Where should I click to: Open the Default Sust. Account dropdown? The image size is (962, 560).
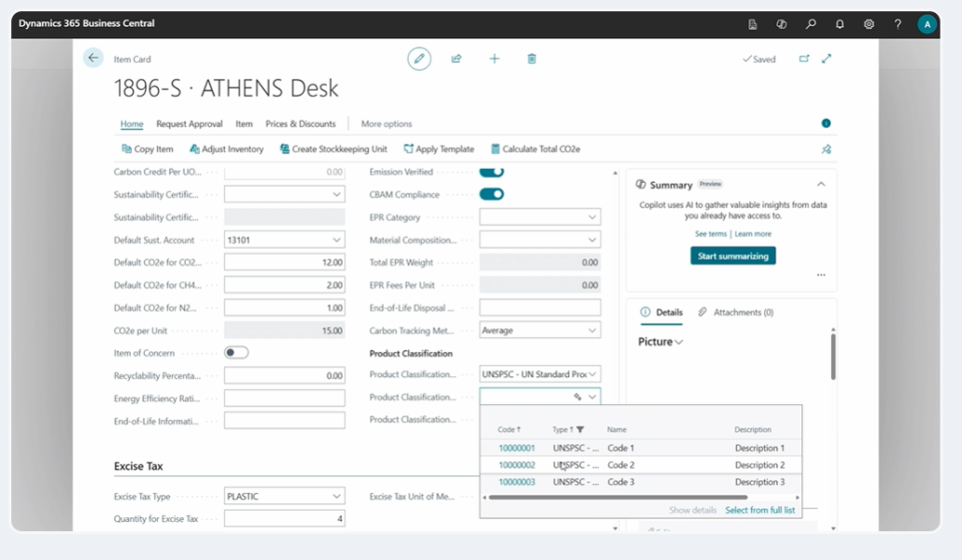click(x=337, y=240)
